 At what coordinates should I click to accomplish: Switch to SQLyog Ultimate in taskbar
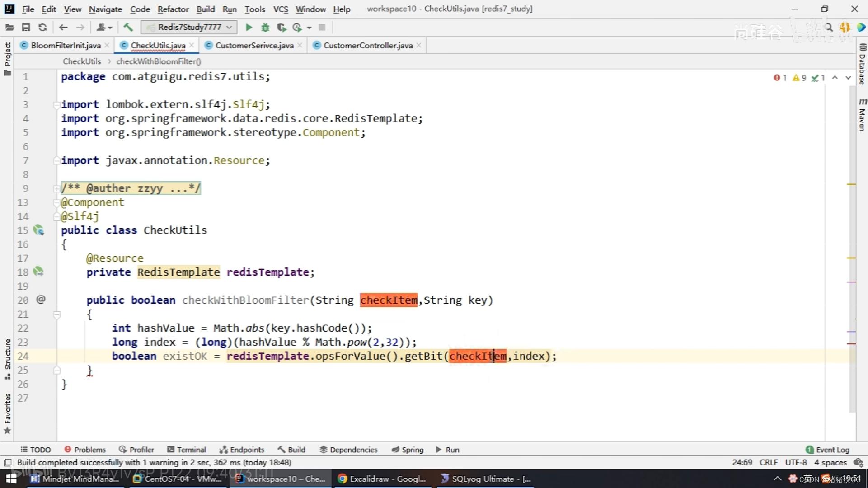click(x=486, y=479)
